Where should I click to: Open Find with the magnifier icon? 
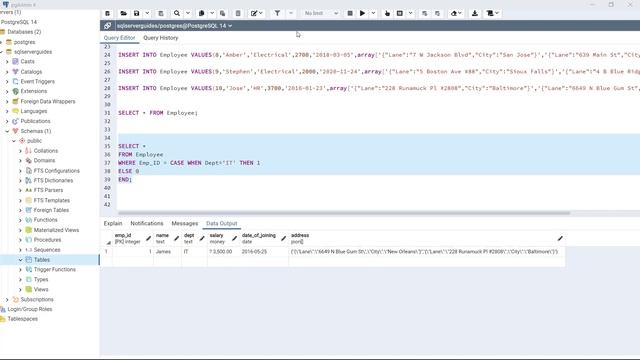pos(177,13)
